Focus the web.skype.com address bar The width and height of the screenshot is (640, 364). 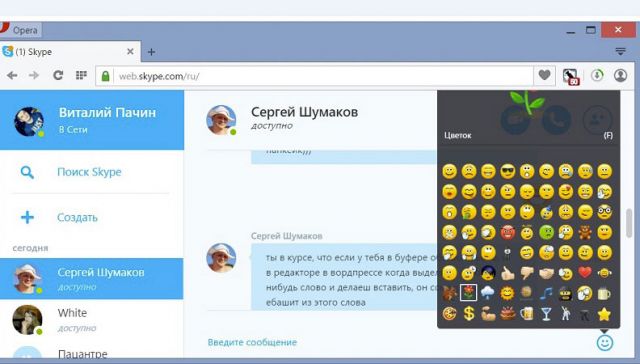coord(314,76)
